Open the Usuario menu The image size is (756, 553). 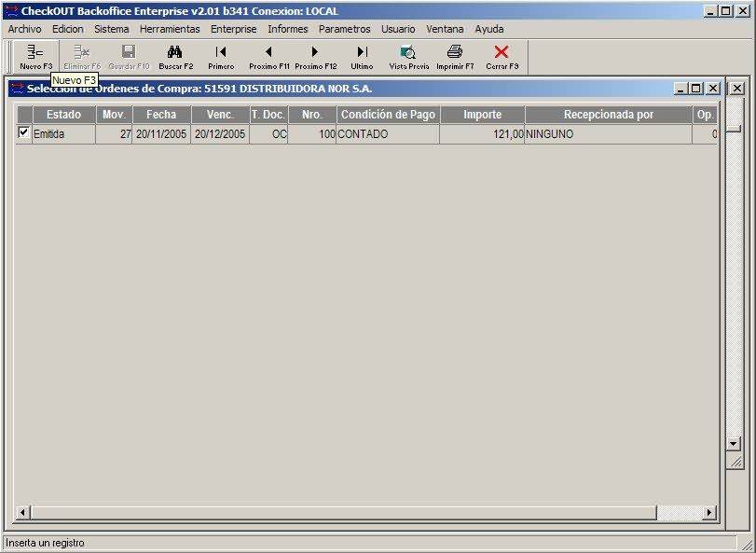click(x=398, y=29)
